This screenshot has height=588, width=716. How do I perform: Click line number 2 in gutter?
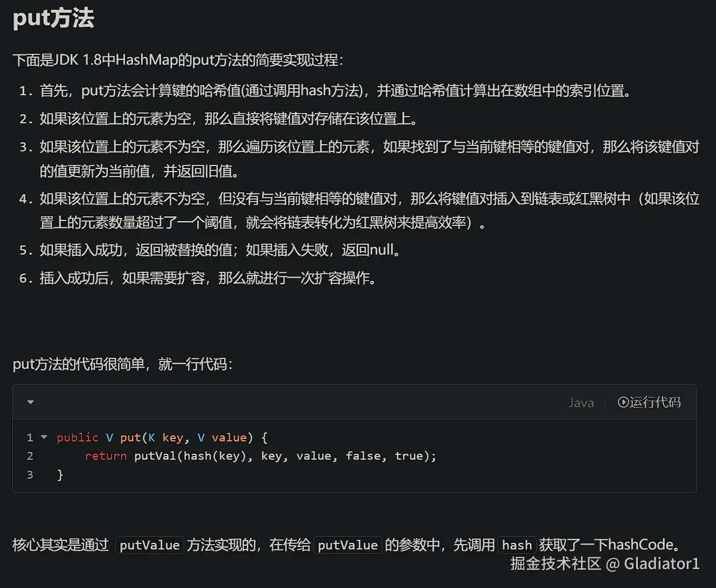coord(30,456)
